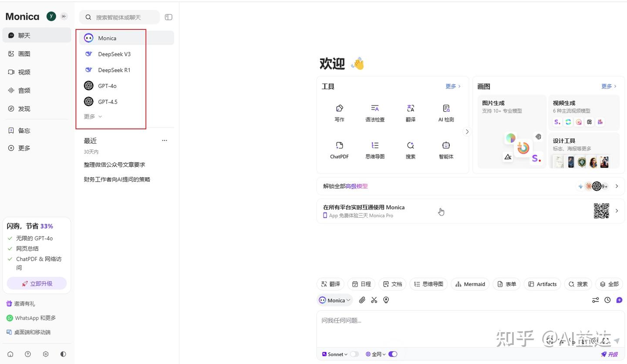
Task: Click the paperclip attachment icon
Action: (362, 300)
